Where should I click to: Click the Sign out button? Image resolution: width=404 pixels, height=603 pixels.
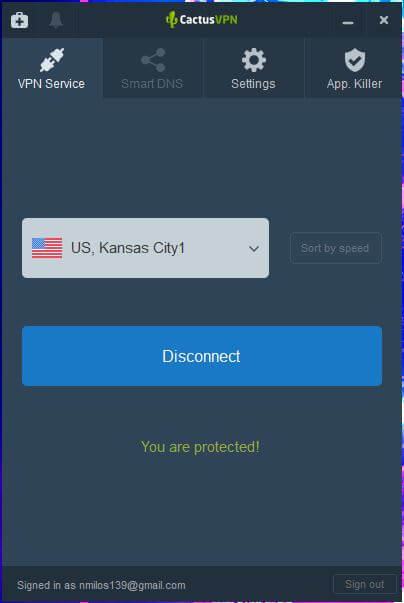point(364,585)
